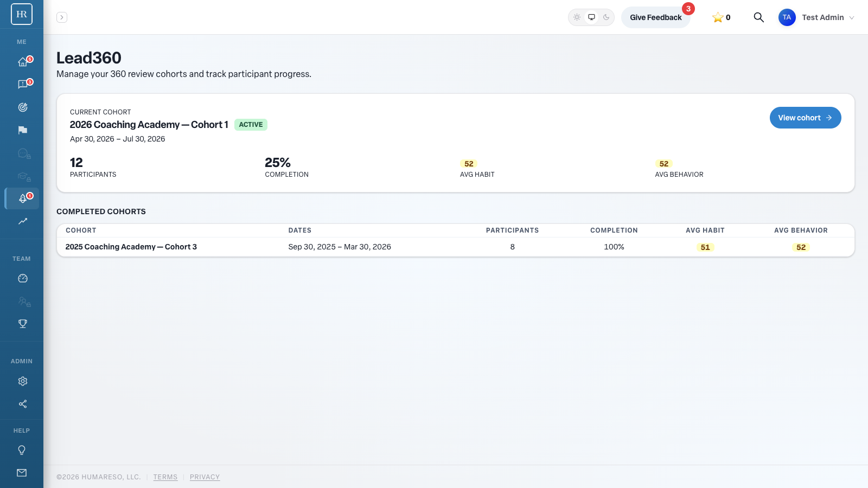Open the feedback messages icon with the 3 badge
This screenshot has height=488, width=868.
(22, 85)
